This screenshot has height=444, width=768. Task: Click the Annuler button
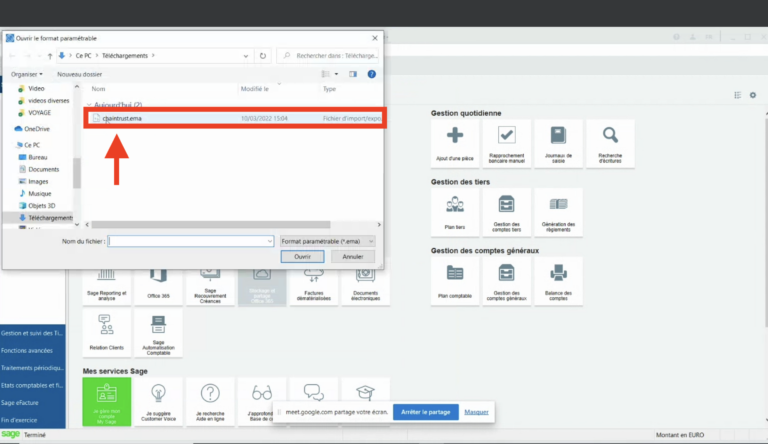[353, 256]
